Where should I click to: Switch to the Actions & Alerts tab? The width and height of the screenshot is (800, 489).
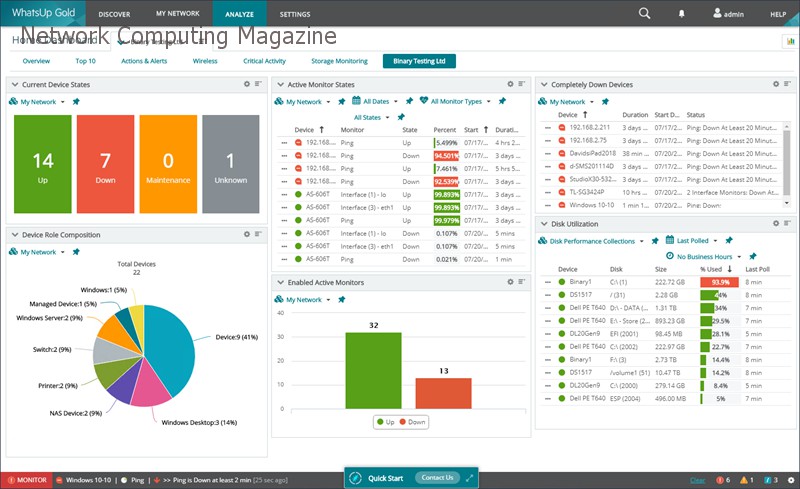click(144, 61)
